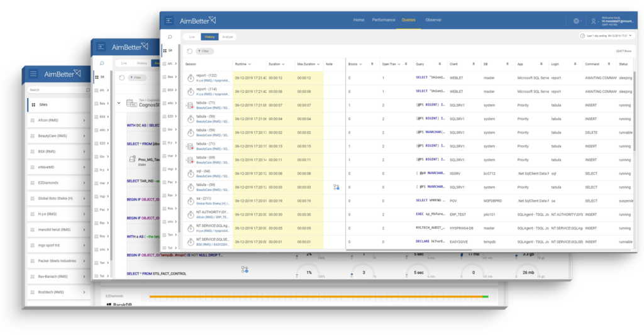This screenshot has height=335, width=644.
Task: Collapse the CognosSQL group in the middle window
Action: (119, 103)
